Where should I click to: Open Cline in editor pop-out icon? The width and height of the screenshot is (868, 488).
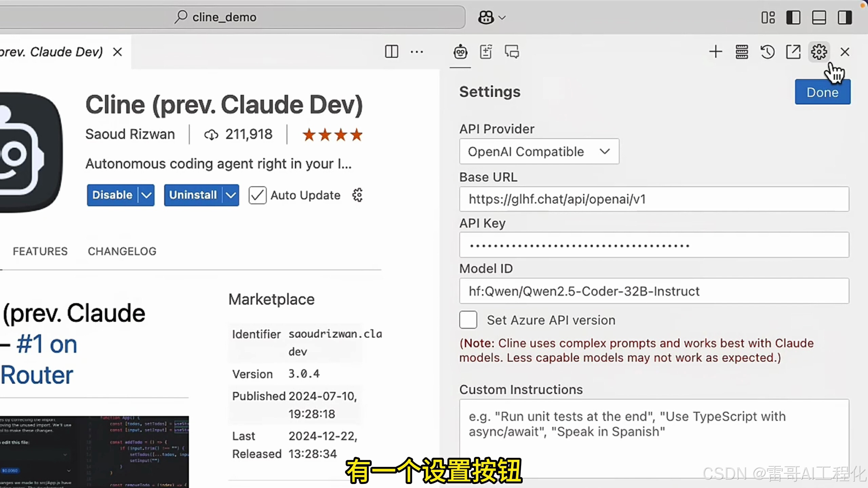click(793, 52)
